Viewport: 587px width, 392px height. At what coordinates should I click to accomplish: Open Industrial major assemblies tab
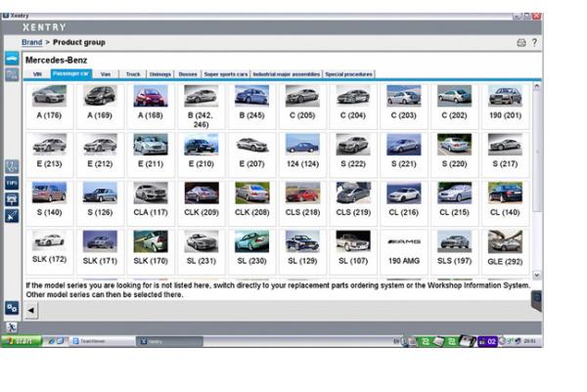click(x=287, y=74)
